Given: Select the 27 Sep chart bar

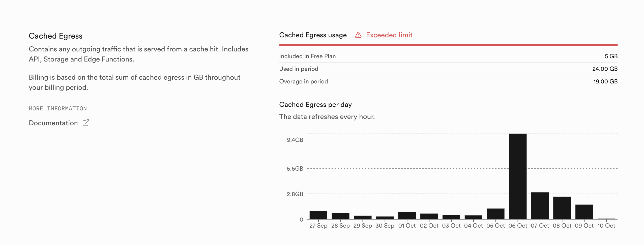Looking at the screenshot, I should pos(318,215).
